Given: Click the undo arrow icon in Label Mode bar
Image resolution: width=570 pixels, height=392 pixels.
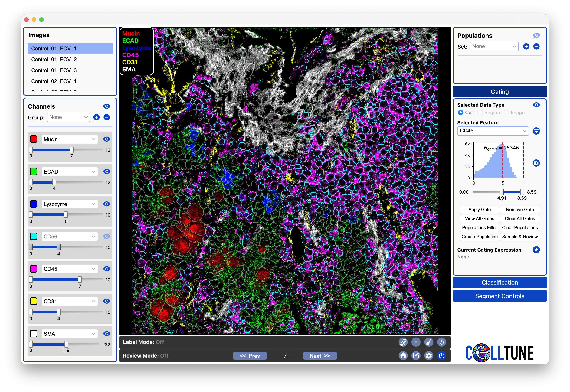Looking at the screenshot, I should [x=441, y=342].
